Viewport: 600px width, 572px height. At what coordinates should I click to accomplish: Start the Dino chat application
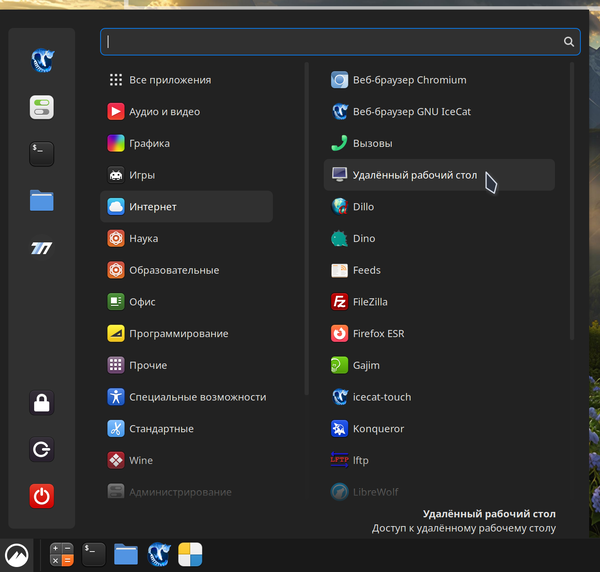[x=364, y=239]
